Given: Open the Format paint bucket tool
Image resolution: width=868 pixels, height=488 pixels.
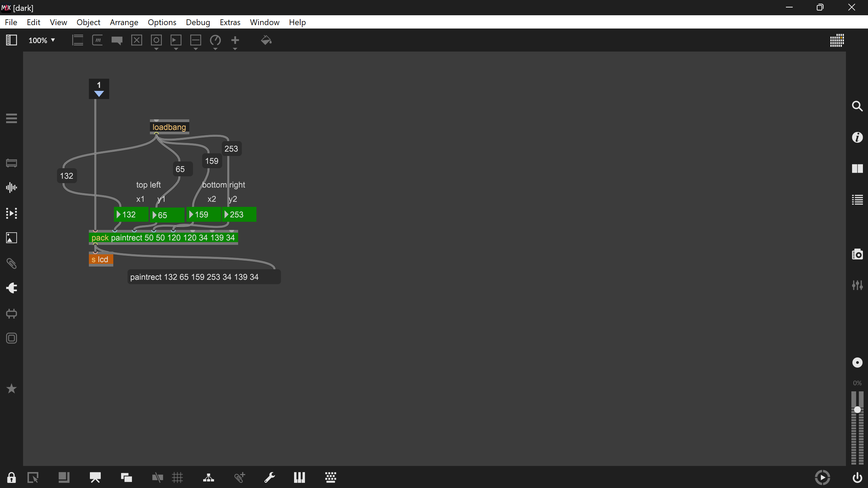Looking at the screenshot, I should tap(266, 40).
